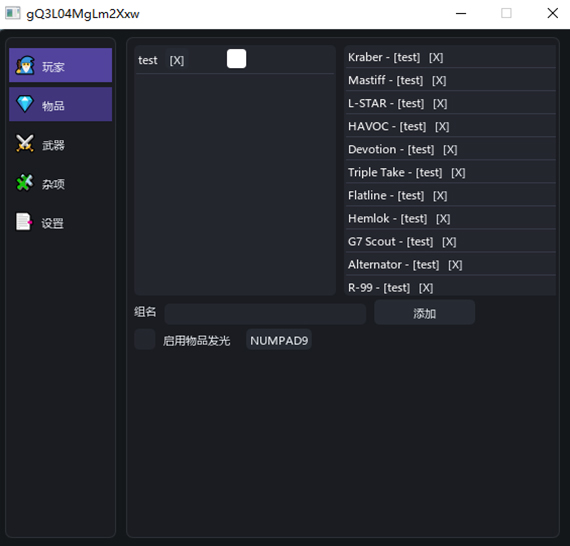The image size is (570, 546).
Task: Remove the test group via [X]
Action: coord(177,60)
